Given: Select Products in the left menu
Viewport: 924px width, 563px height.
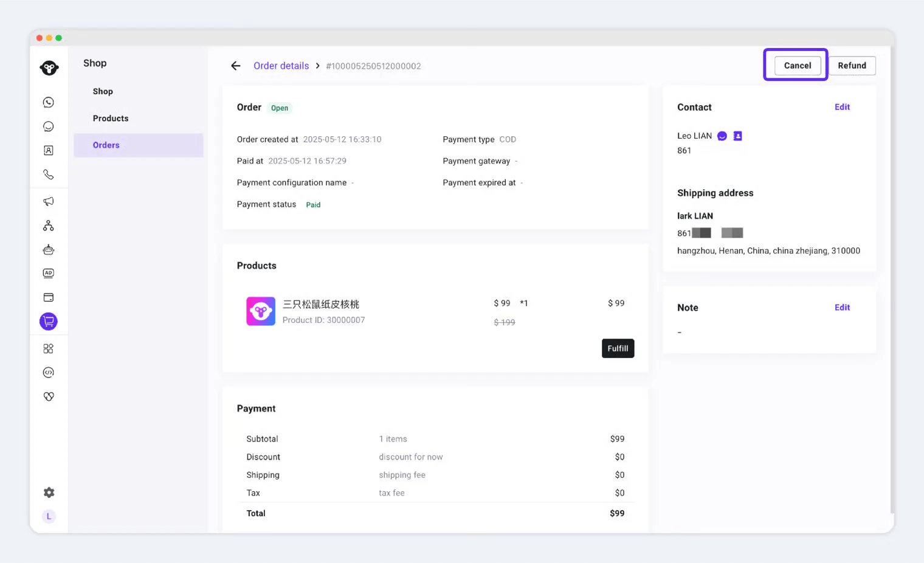Looking at the screenshot, I should point(111,119).
